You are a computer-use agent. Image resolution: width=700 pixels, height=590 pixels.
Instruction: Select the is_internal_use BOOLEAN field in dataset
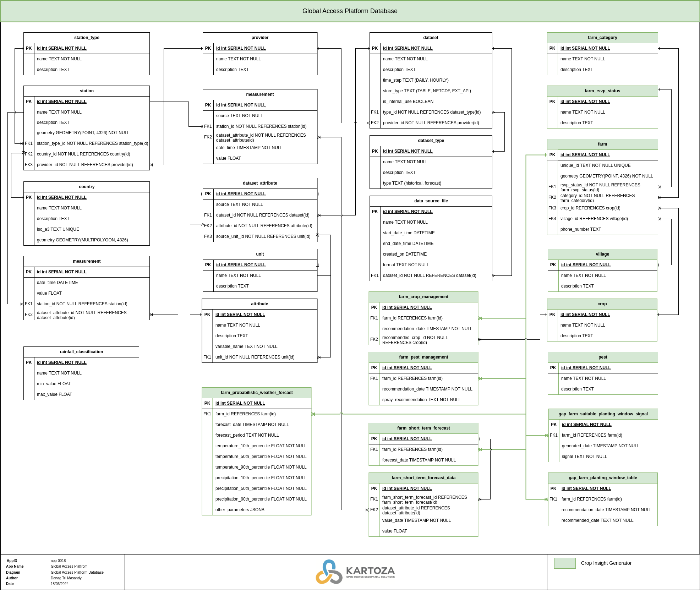408,101
